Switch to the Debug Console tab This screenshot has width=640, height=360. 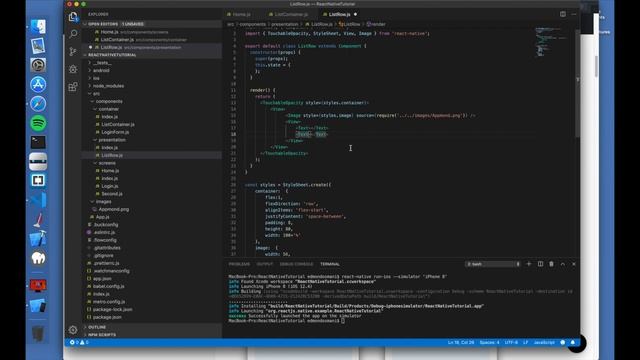click(x=296, y=264)
